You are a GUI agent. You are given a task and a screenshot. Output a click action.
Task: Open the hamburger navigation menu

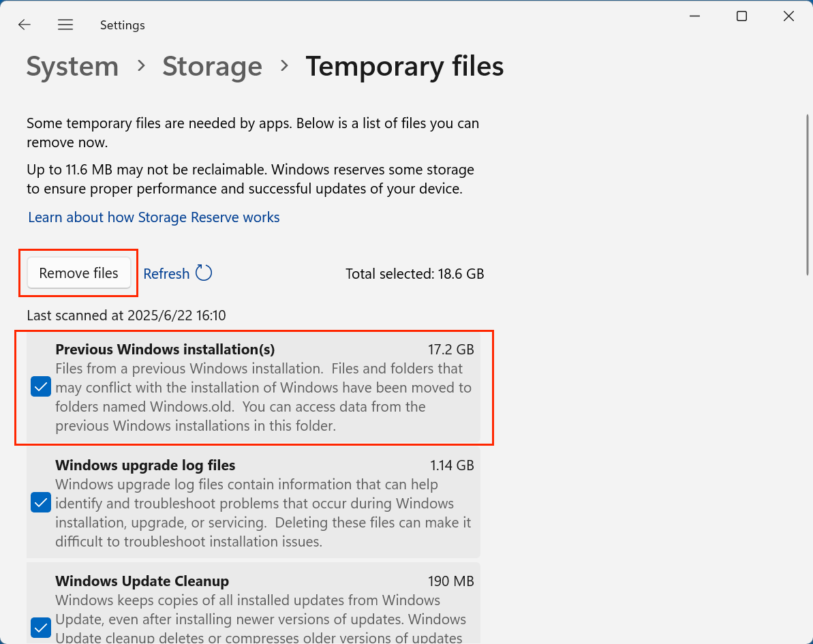(65, 25)
